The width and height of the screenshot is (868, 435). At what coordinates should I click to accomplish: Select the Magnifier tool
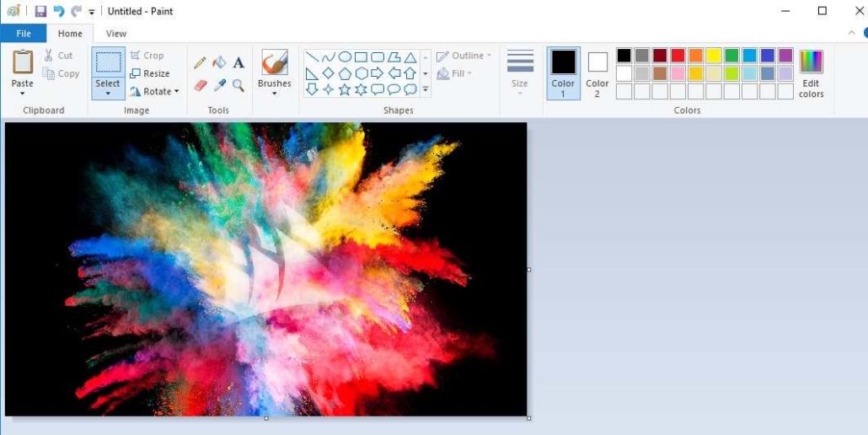[238, 85]
